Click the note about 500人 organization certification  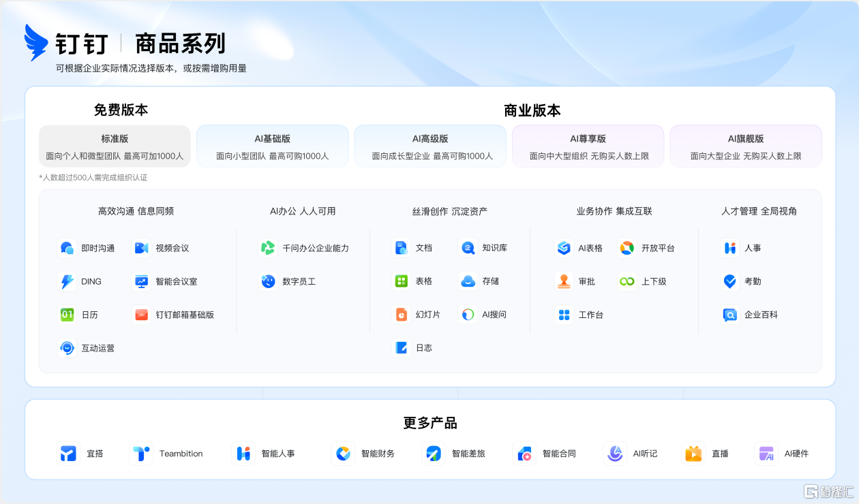tap(93, 178)
